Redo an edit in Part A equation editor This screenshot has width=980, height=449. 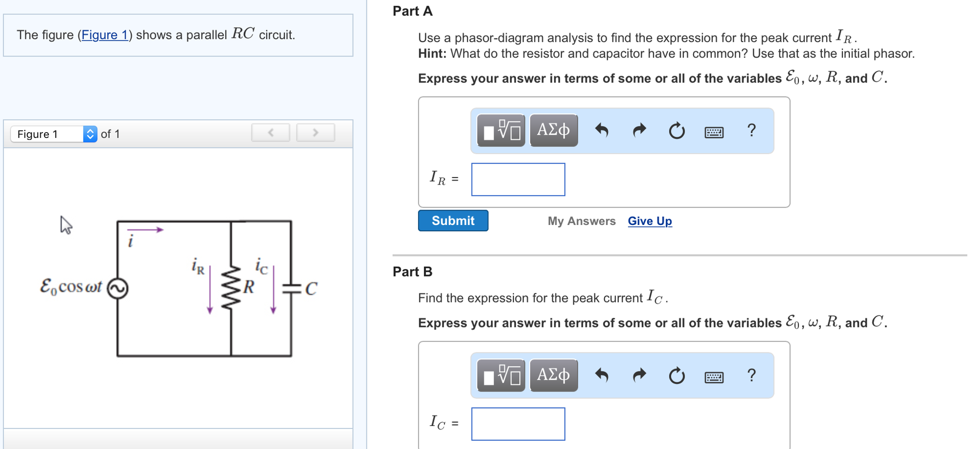point(638,130)
